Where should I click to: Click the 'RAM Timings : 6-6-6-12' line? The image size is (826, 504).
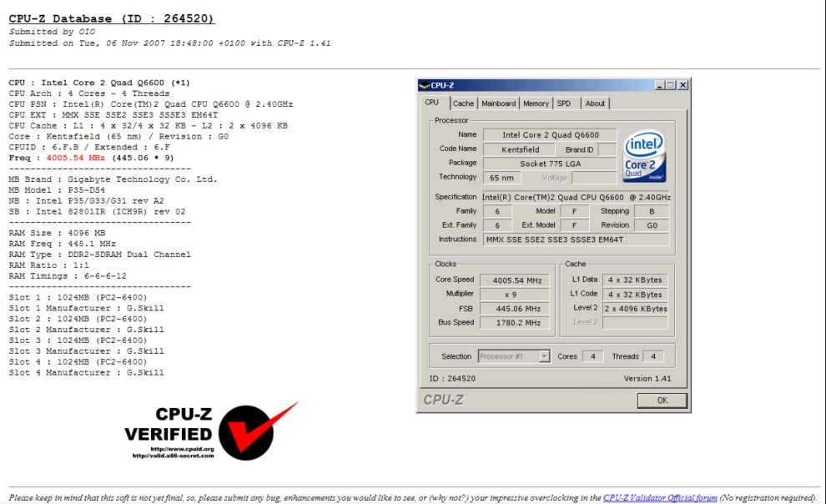(x=68, y=276)
